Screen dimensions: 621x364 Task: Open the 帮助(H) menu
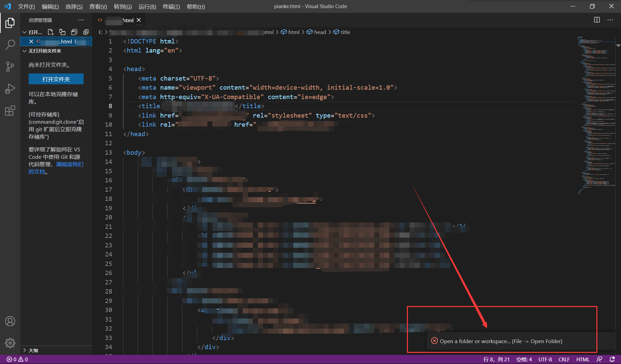[196, 6]
